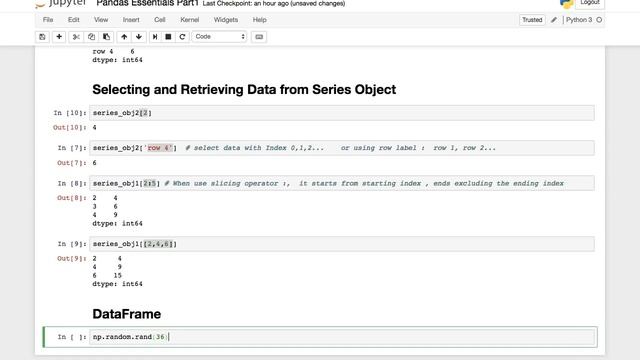Click output row '3 6' in Out[8]
640x360 pixels.
[x=105, y=207]
